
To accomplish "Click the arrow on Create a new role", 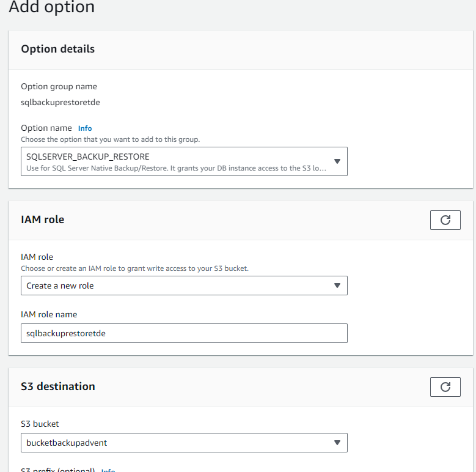I will (x=337, y=286).
